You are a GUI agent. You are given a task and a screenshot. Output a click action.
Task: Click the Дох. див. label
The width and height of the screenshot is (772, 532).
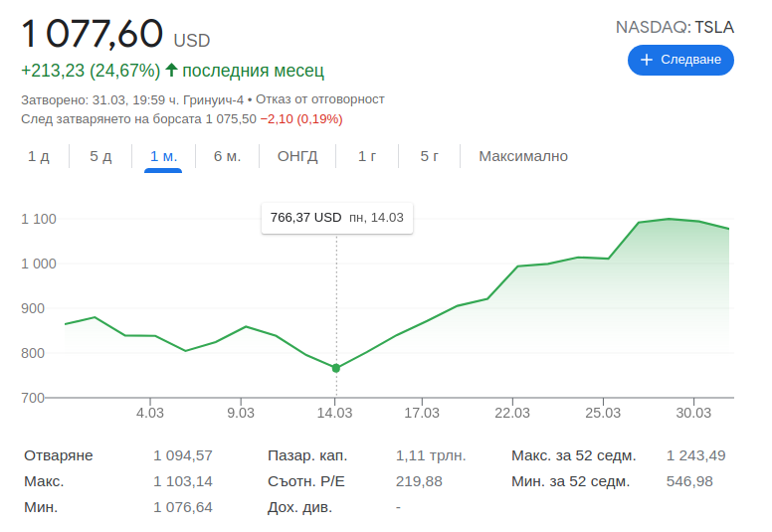point(299,507)
